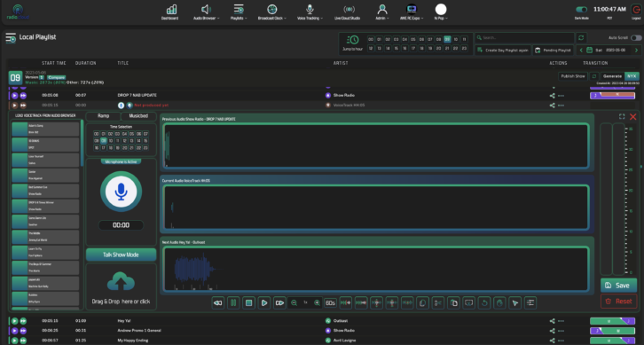Jump to hour 10 in Jump to hour grid

click(455, 39)
